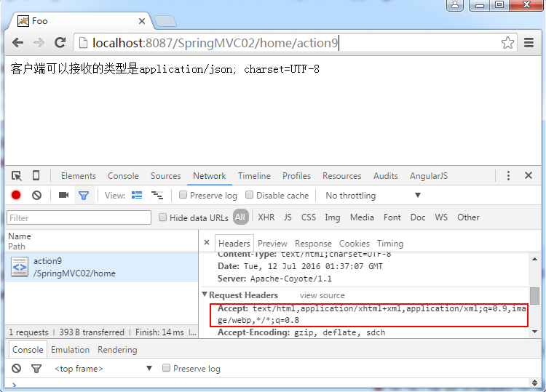Filter requests by Media
Screen dimensions: 546x392
(362, 217)
